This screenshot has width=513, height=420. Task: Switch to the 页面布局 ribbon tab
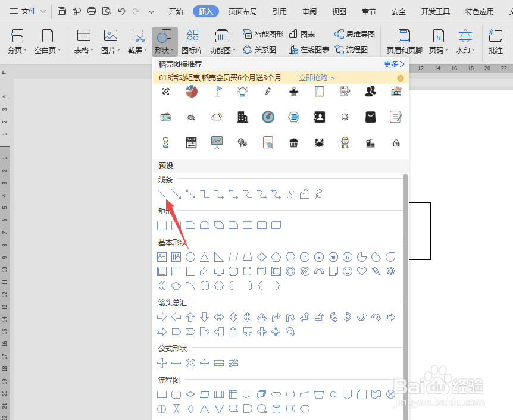[x=242, y=11]
